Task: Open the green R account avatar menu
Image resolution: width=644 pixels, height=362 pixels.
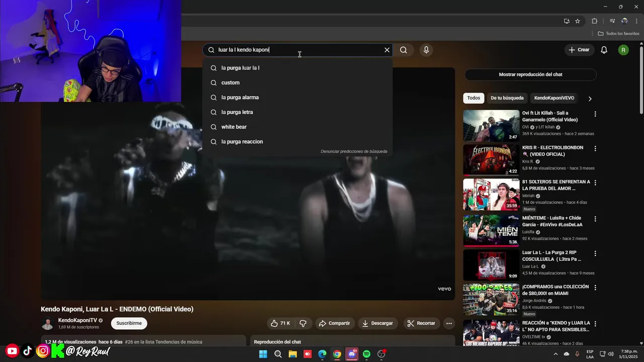Action: (623, 50)
